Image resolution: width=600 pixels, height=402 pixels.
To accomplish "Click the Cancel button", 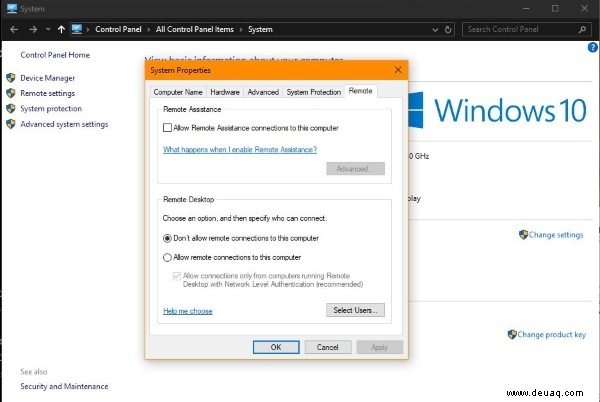I will 328,347.
